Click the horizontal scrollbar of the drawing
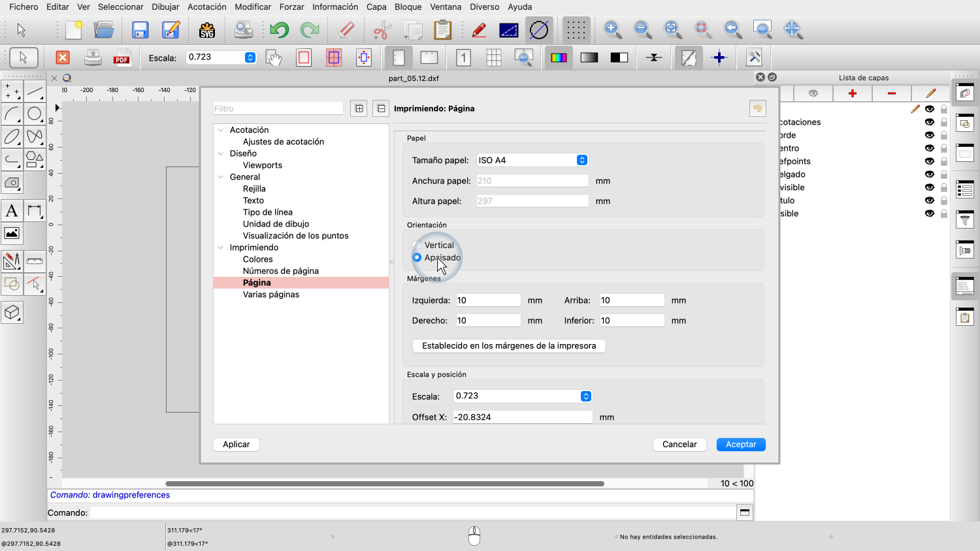Viewport: 980px width, 551px height. (x=384, y=484)
